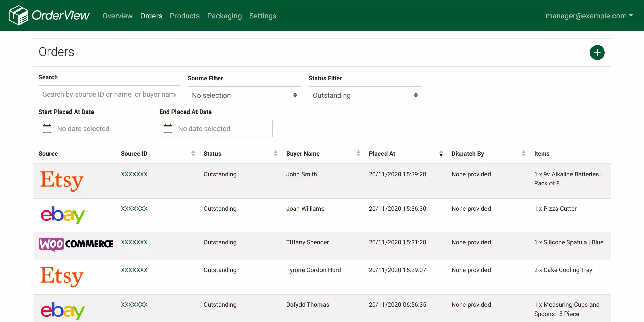Open Joan Williams' eBay order source ID

tap(134, 209)
